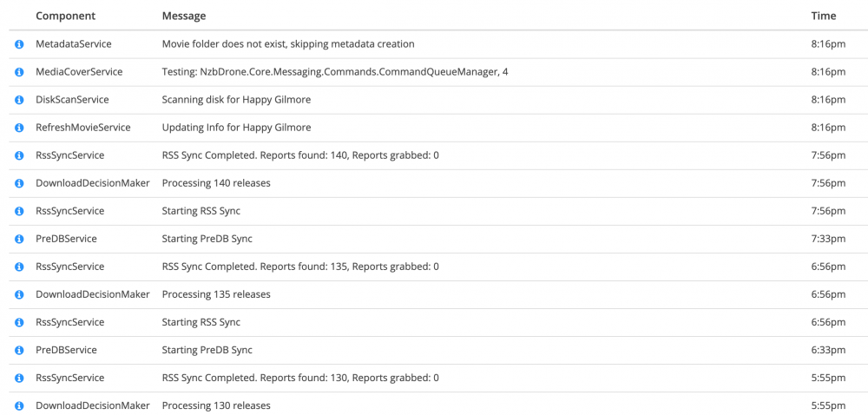Select the CommandQueueManager testing log message
868x415 pixels.
[335, 72]
